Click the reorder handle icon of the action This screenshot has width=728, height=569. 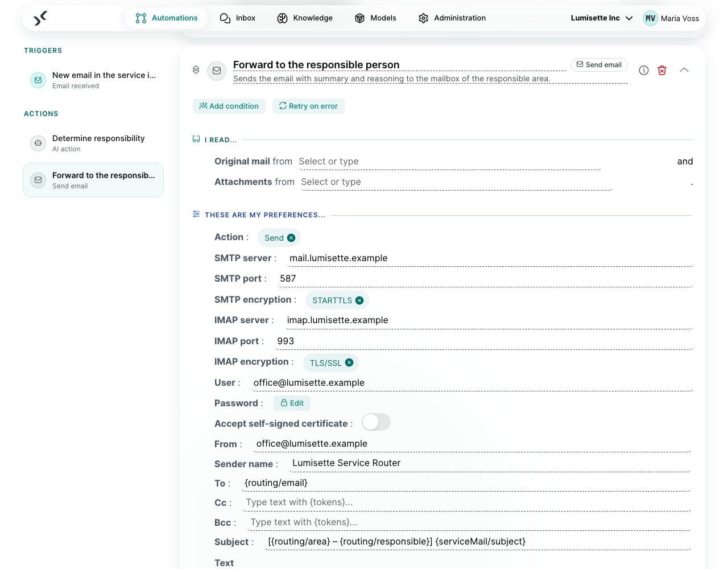click(x=196, y=70)
